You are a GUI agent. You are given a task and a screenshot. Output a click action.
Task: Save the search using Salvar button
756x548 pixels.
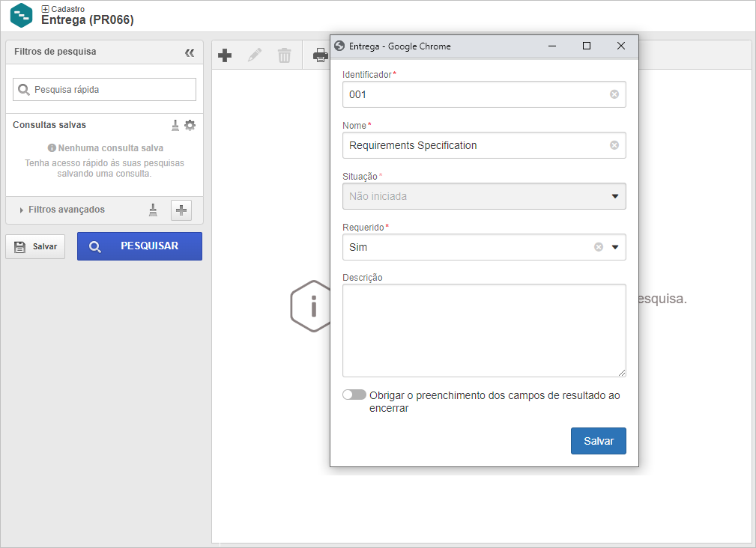[35, 246]
